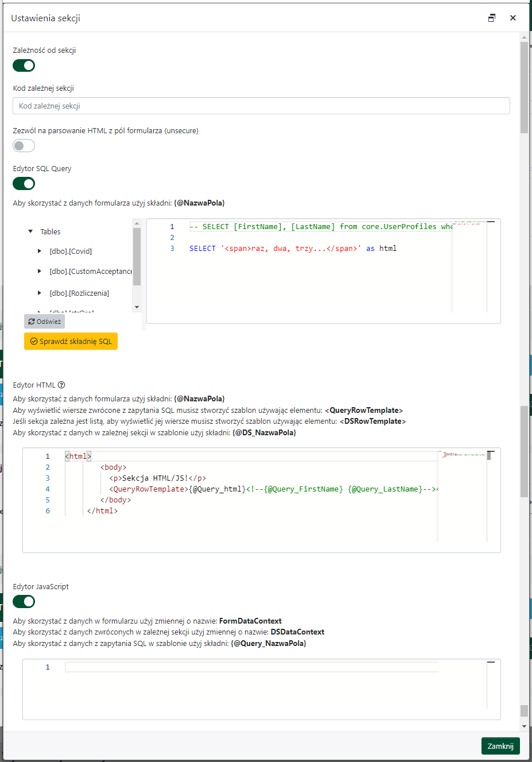Image resolution: width=532 pixels, height=762 pixels.
Task: Turn off the Edytor SQL Query toggle
Action: [x=24, y=184]
